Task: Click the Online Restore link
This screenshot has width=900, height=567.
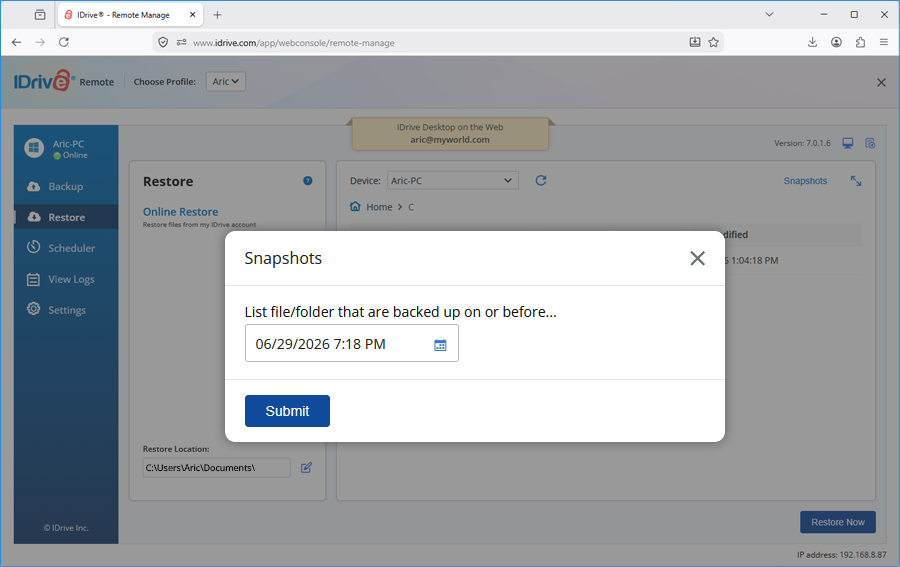Action: point(180,212)
